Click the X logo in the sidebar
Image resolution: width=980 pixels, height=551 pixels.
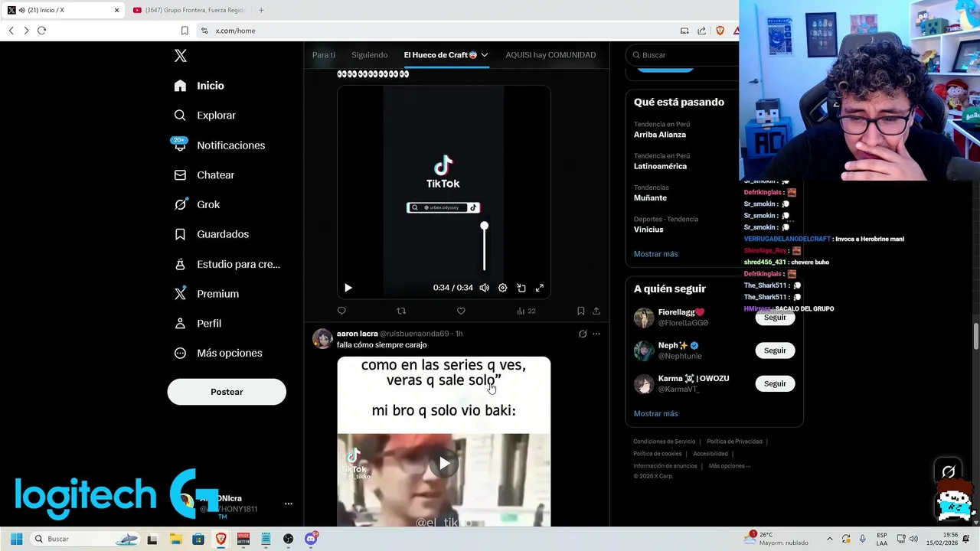[181, 56]
